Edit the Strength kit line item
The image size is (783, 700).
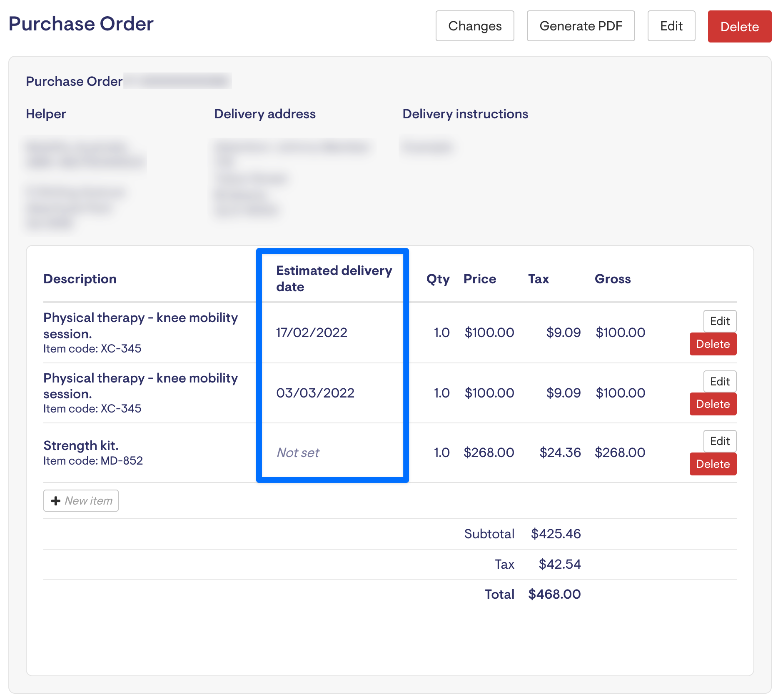coord(720,441)
